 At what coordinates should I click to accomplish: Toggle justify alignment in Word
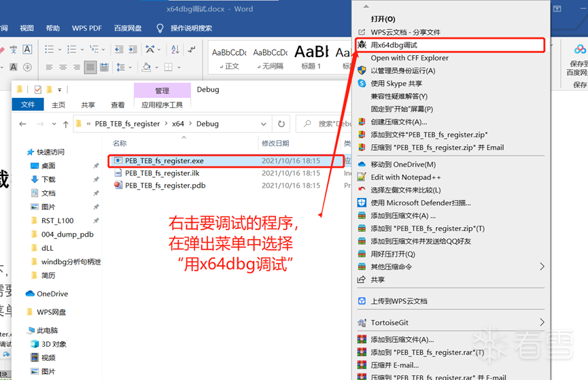(x=90, y=67)
